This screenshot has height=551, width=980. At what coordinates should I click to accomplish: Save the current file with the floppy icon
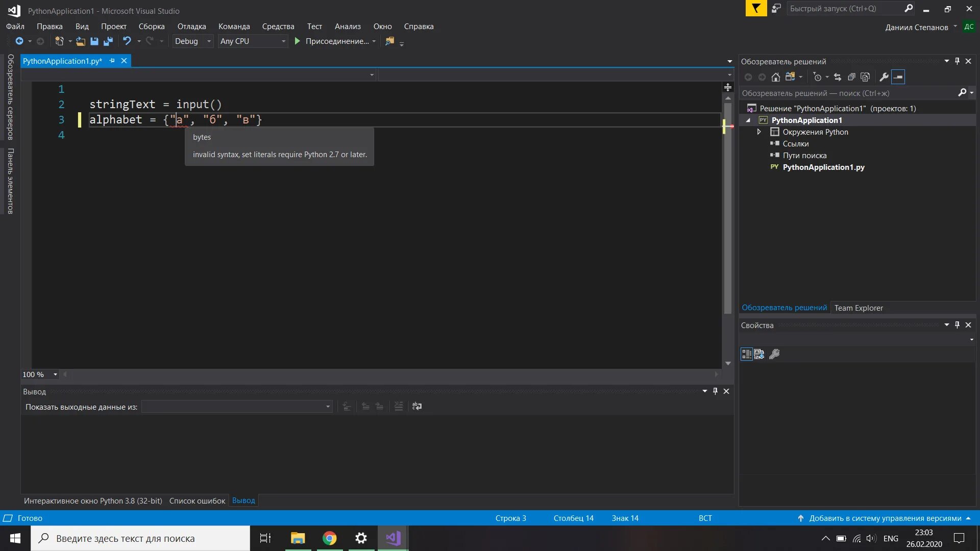[x=94, y=41]
